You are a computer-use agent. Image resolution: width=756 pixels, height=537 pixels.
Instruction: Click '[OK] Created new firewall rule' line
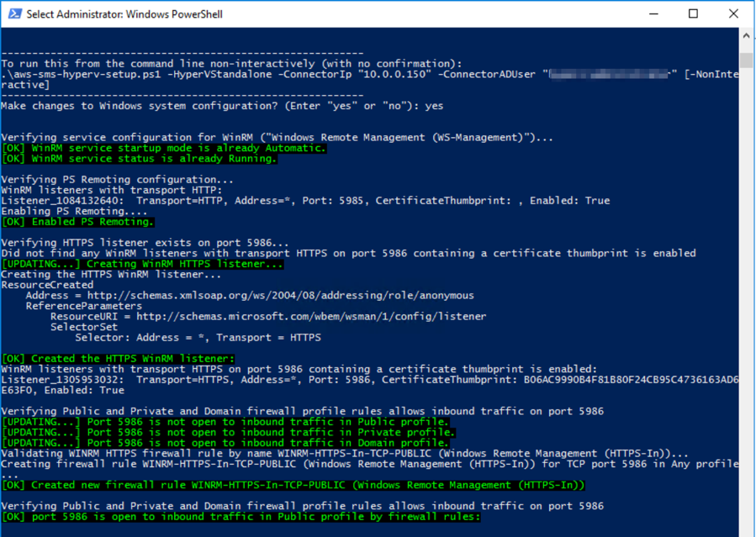click(x=293, y=485)
